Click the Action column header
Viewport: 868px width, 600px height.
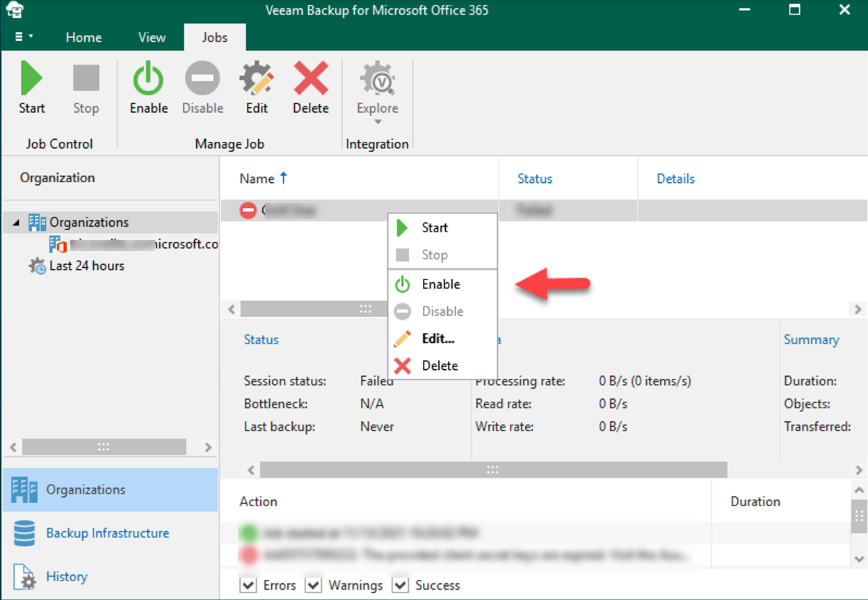pos(258,501)
